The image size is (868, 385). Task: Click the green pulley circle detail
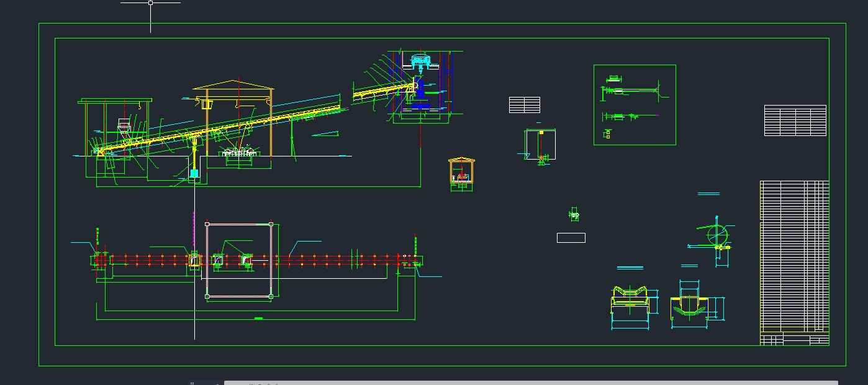(x=717, y=236)
